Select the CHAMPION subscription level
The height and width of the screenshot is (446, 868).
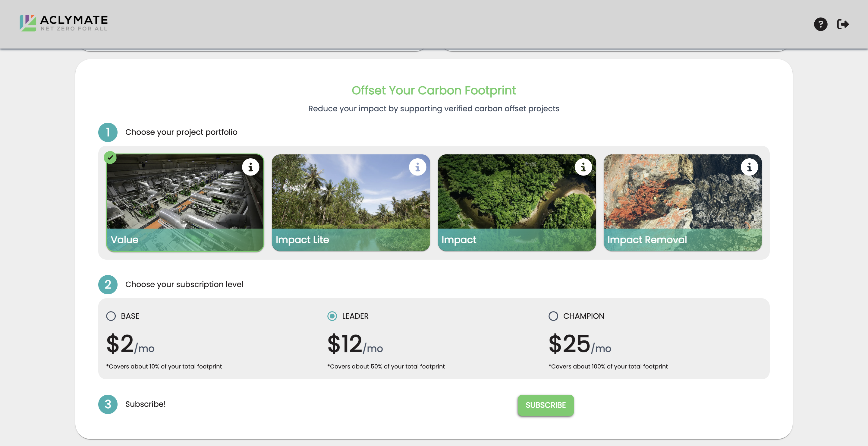click(x=553, y=316)
